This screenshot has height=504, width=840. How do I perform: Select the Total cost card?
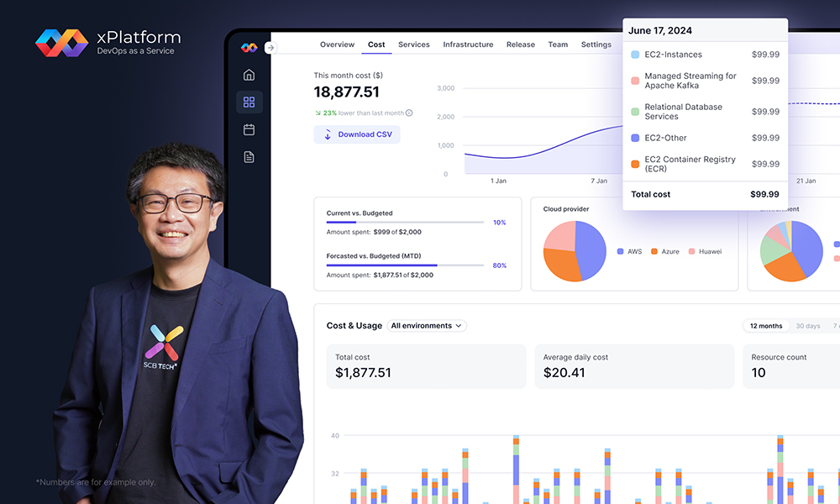(426, 365)
